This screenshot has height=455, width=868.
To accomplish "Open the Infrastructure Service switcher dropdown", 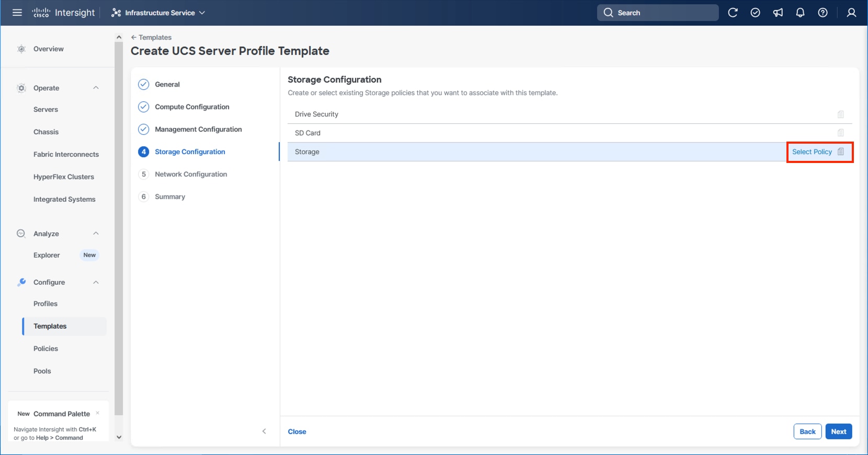I will click(158, 13).
